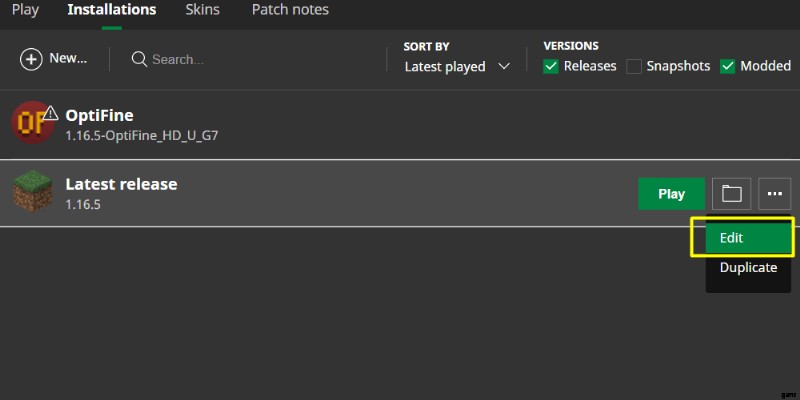This screenshot has height=400, width=800.
Task: Uncheck the Modded versions checkbox
Action: [726, 66]
